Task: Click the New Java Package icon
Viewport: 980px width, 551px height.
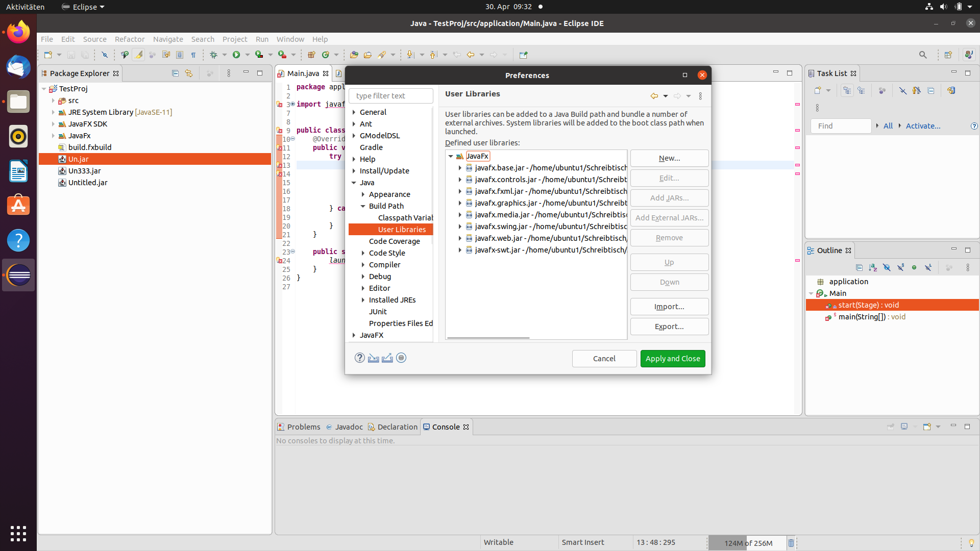Action: pyautogui.click(x=311, y=55)
